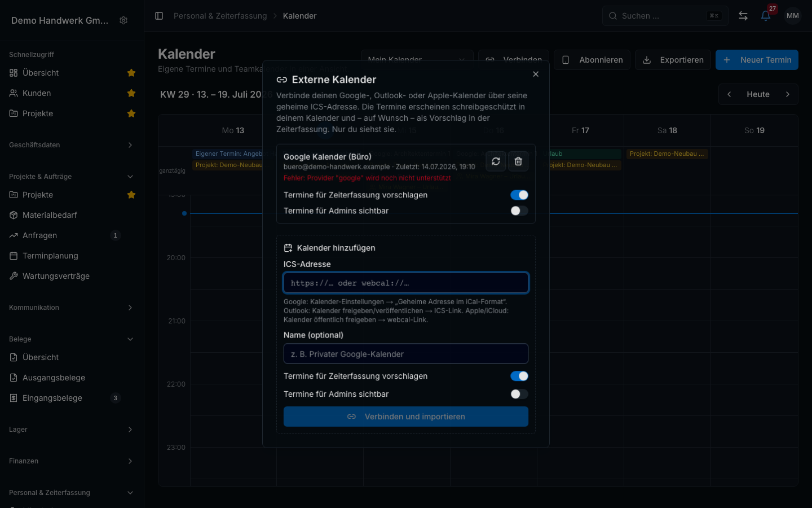Expand Finanzen section
This screenshot has width=812, height=508.
72,461
